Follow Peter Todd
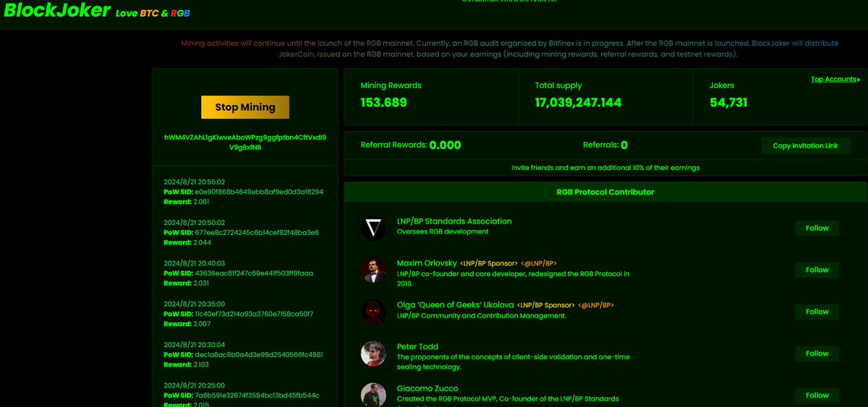This screenshot has height=407, width=868. 817,354
